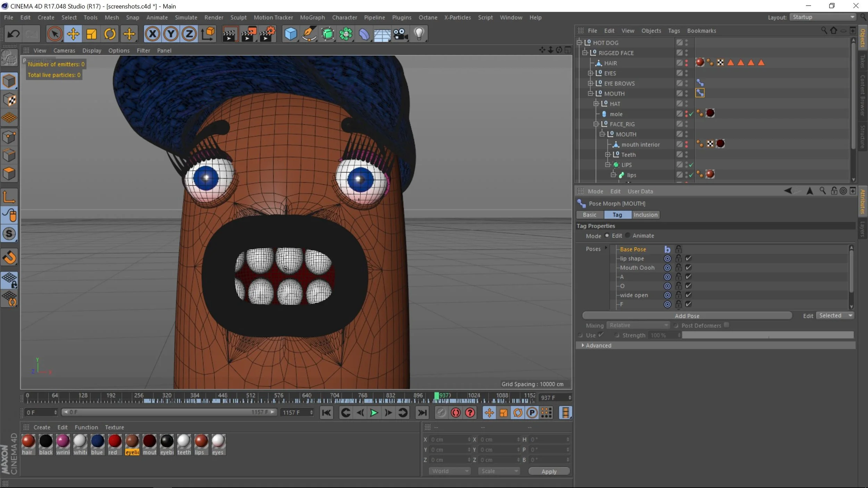868x488 pixels.
Task: Click the red Record Active Objects button
Action: click(456, 413)
